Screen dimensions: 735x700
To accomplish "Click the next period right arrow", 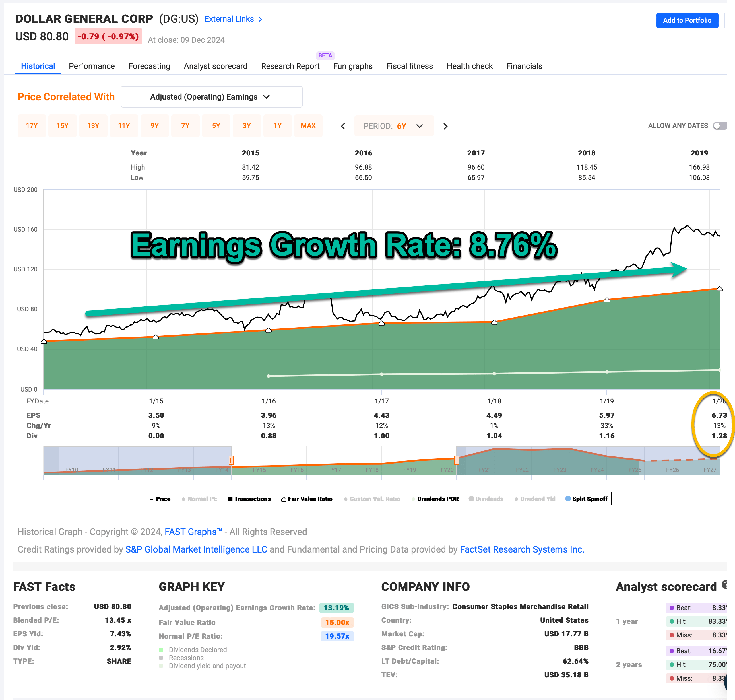I will [x=445, y=127].
